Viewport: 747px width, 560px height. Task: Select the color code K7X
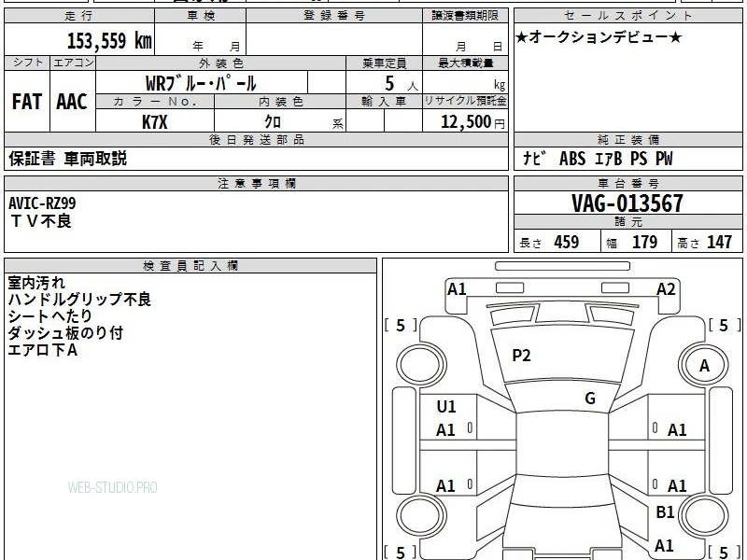155,122
